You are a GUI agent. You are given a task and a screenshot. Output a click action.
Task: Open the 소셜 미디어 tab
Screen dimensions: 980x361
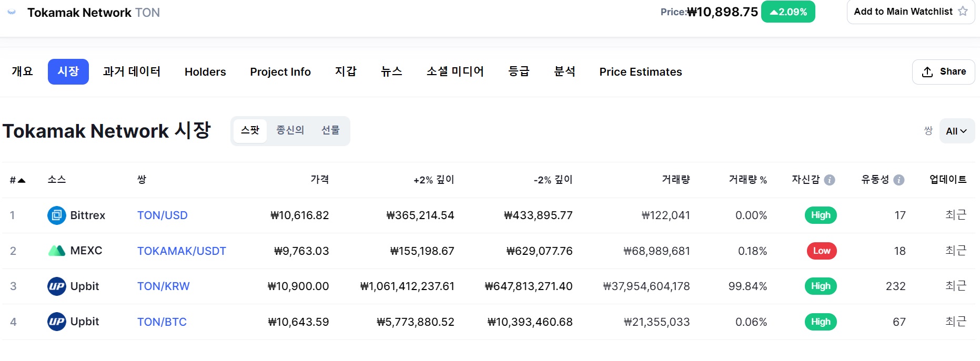(455, 71)
